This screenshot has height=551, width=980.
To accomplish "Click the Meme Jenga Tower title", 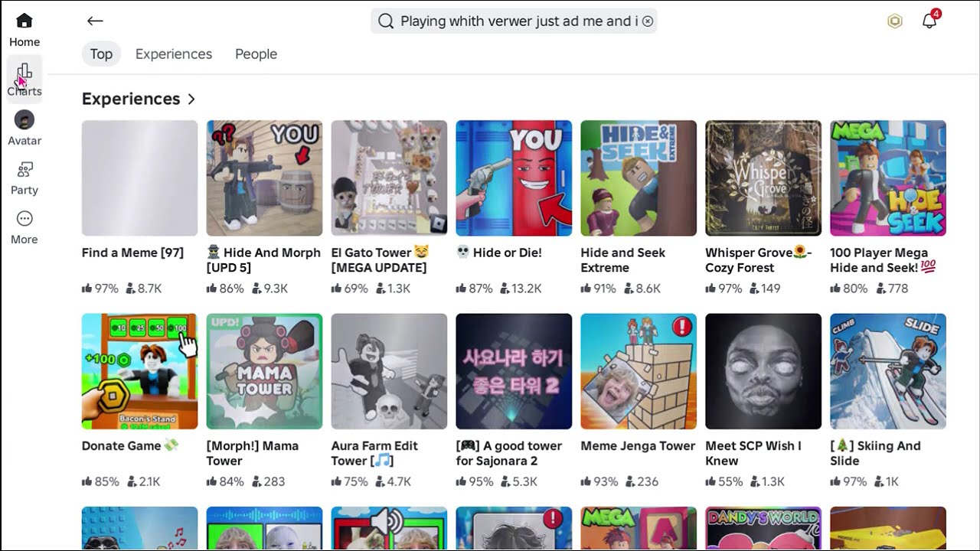I will pyautogui.click(x=638, y=445).
